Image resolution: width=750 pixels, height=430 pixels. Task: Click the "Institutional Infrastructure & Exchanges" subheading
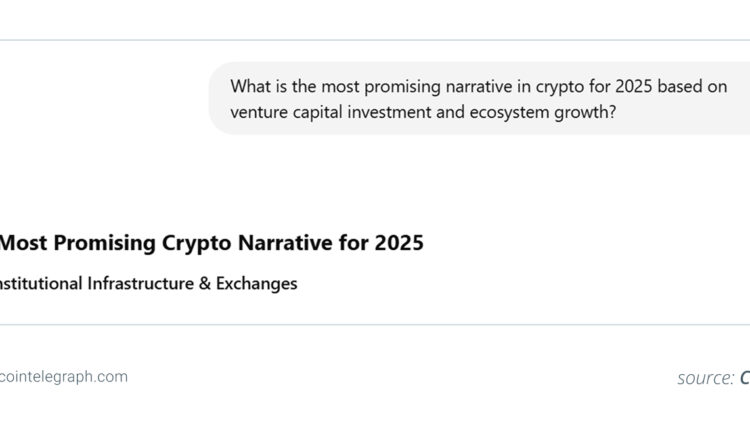tap(148, 283)
